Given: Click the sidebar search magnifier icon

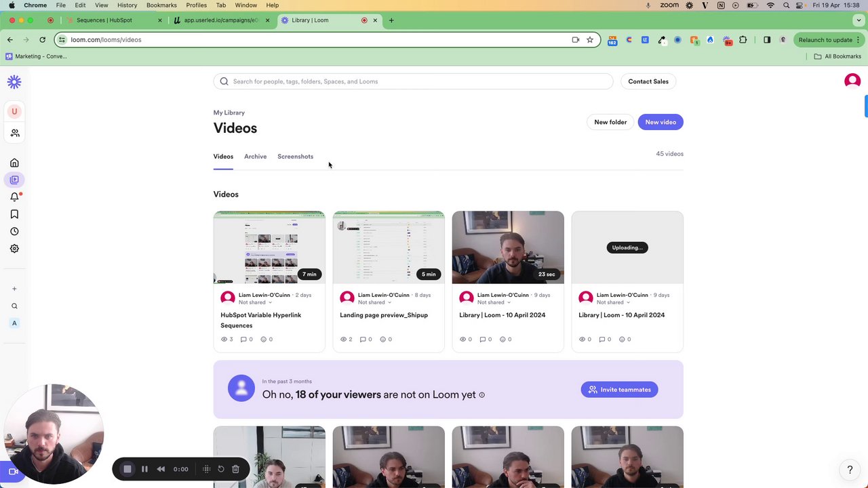Looking at the screenshot, I should click(x=14, y=306).
